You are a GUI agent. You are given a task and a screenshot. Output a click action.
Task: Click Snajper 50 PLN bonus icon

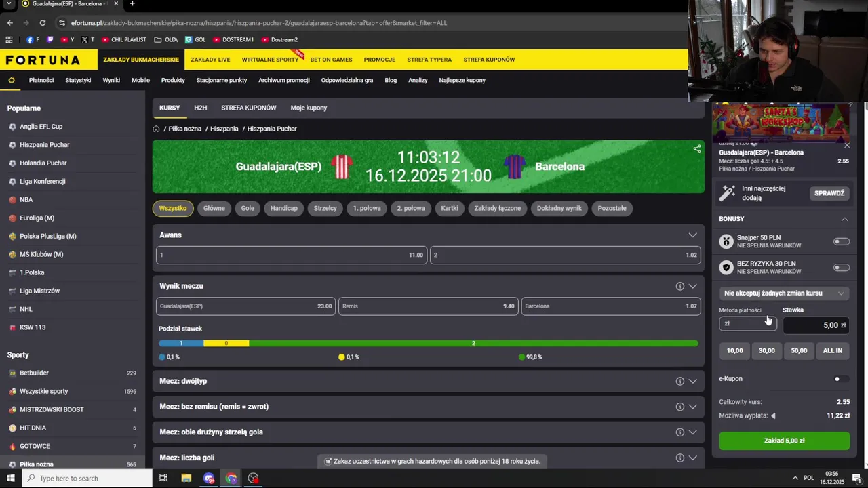pyautogui.click(x=726, y=241)
